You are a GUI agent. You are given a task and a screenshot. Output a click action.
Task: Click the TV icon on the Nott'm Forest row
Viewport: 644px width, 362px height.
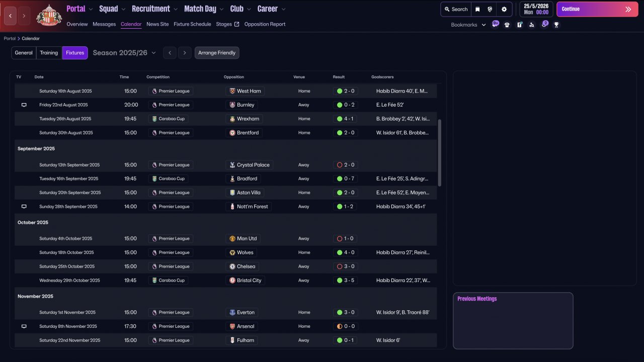point(24,207)
